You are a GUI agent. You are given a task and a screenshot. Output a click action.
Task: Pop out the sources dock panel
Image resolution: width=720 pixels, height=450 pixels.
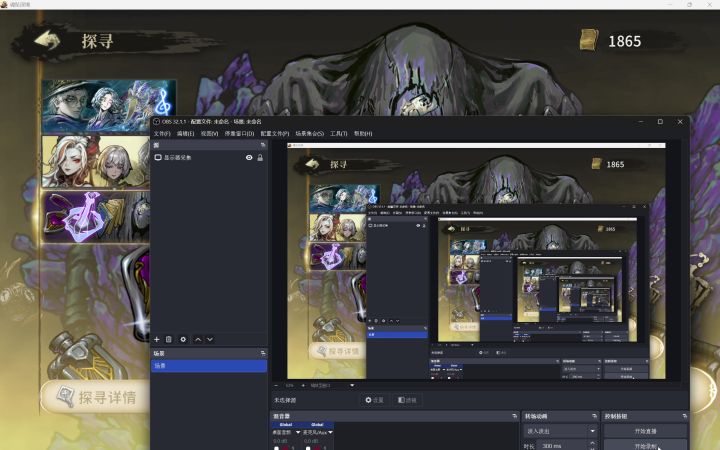tap(263, 145)
